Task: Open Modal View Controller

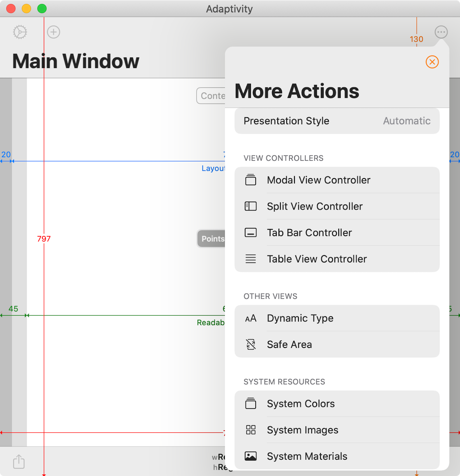Action: [337, 180]
